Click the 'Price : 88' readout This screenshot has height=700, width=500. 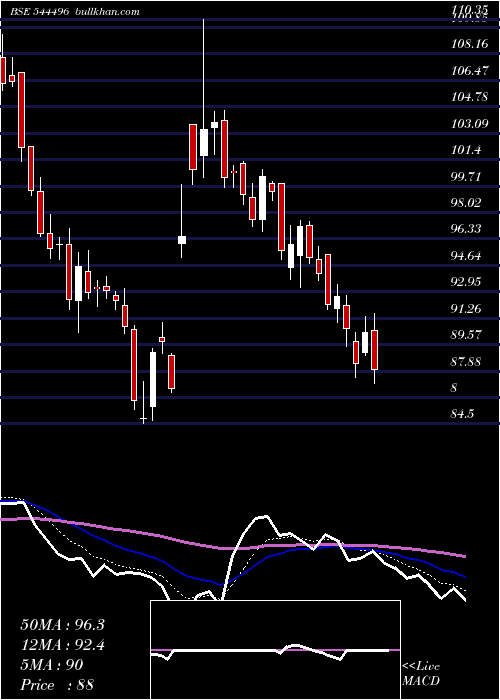click(57, 684)
